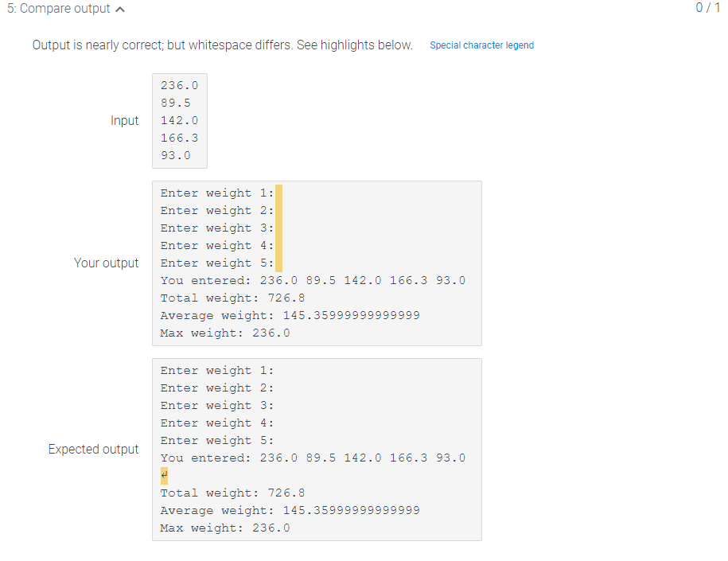Select the "Total weight: 726.8" line in your output

point(232,298)
